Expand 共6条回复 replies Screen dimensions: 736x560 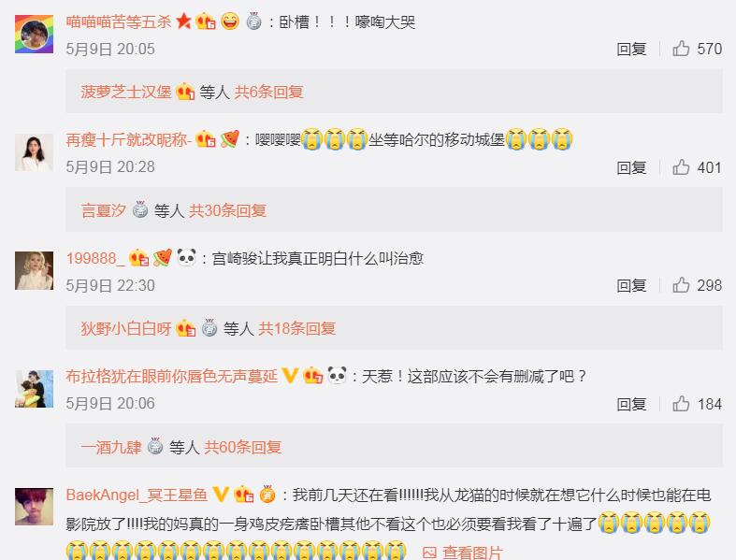(268, 92)
